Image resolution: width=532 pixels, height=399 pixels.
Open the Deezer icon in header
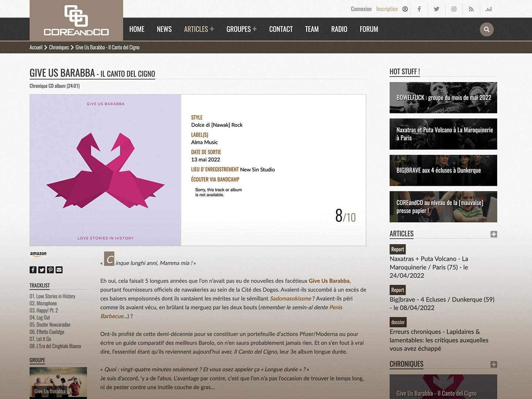[488, 9]
